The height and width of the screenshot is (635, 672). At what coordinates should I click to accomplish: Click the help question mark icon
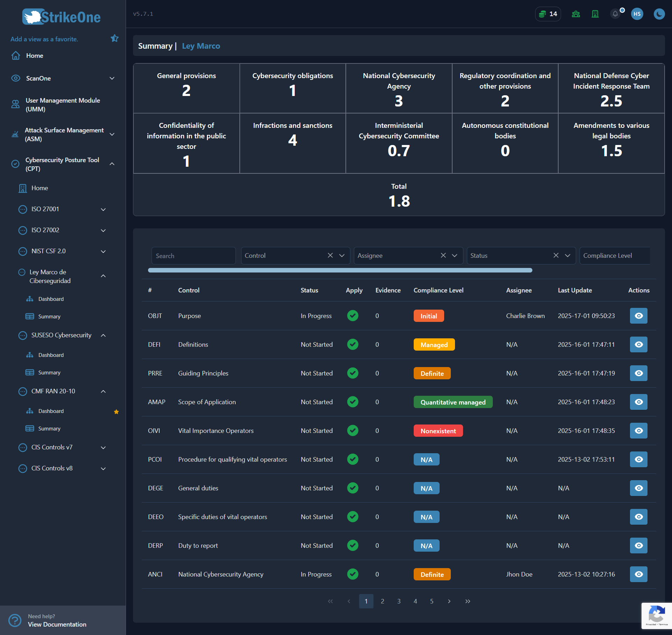(x=15, y=620)
